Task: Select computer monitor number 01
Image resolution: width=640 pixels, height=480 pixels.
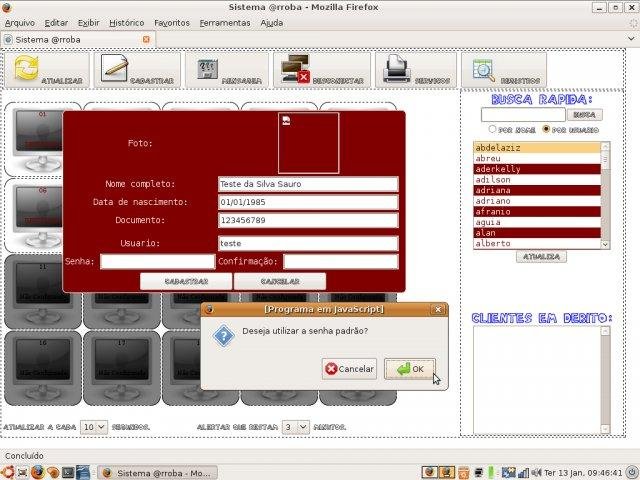Action: (x=38, y=139)
